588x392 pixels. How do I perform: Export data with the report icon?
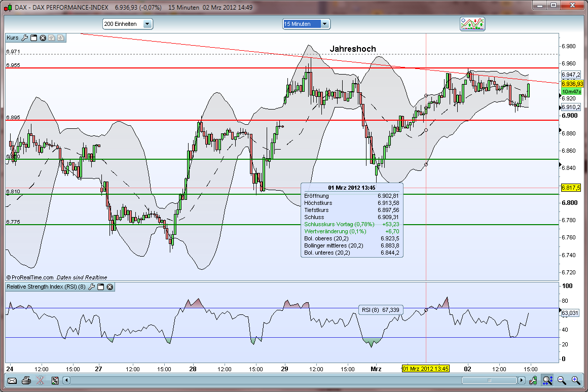55,380
